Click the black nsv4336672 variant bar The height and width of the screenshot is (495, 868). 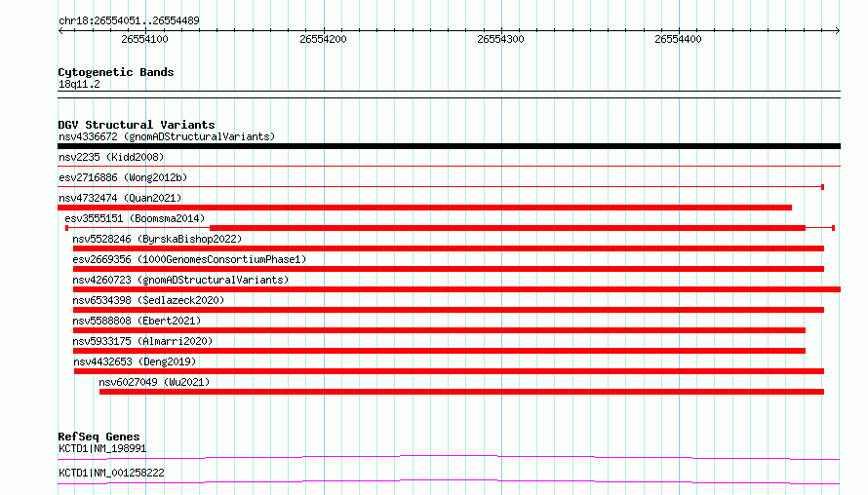click(x=449, y=146)
